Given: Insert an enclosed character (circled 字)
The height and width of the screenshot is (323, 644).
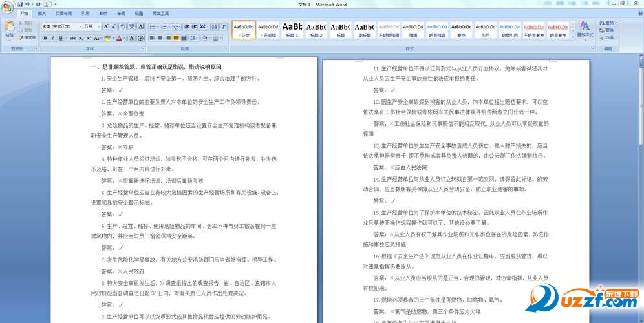Looking at the screenshot, I should point(141,38).
